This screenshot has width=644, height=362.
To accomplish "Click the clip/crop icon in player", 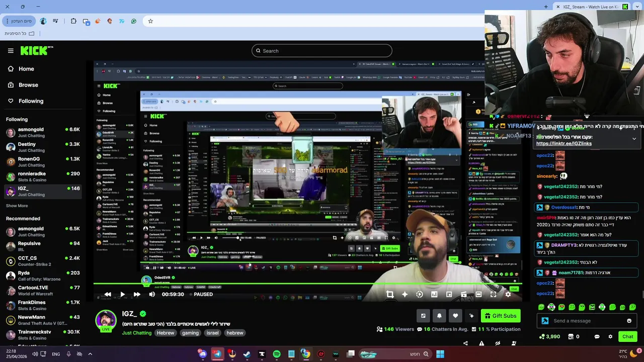I will [390, 295].
